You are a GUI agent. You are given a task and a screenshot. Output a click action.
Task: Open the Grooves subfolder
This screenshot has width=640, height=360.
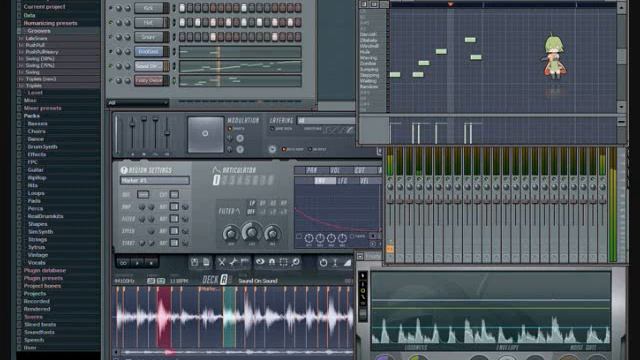coord(39,31)
